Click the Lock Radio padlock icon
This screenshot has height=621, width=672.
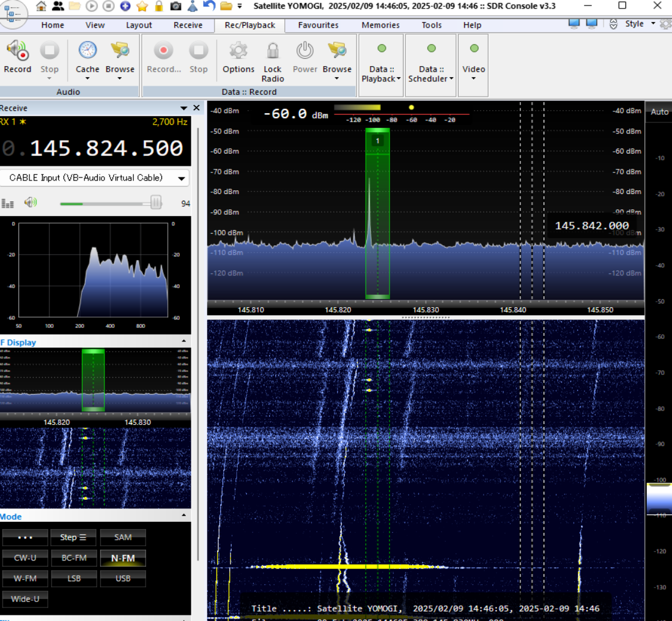click(273, 50)
